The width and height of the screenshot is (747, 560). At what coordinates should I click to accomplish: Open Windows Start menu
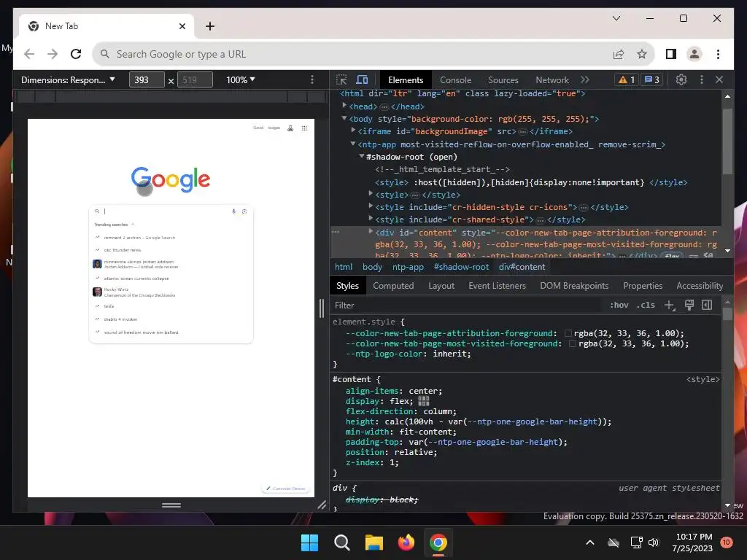(309, 542)
